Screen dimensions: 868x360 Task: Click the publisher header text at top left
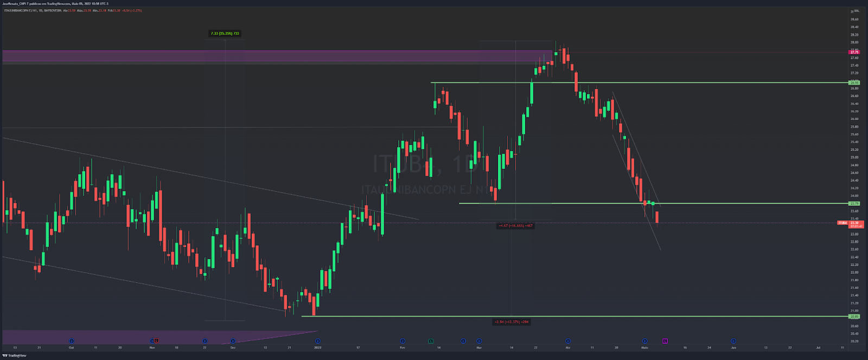pyautogui.click(x=55, y=3)
